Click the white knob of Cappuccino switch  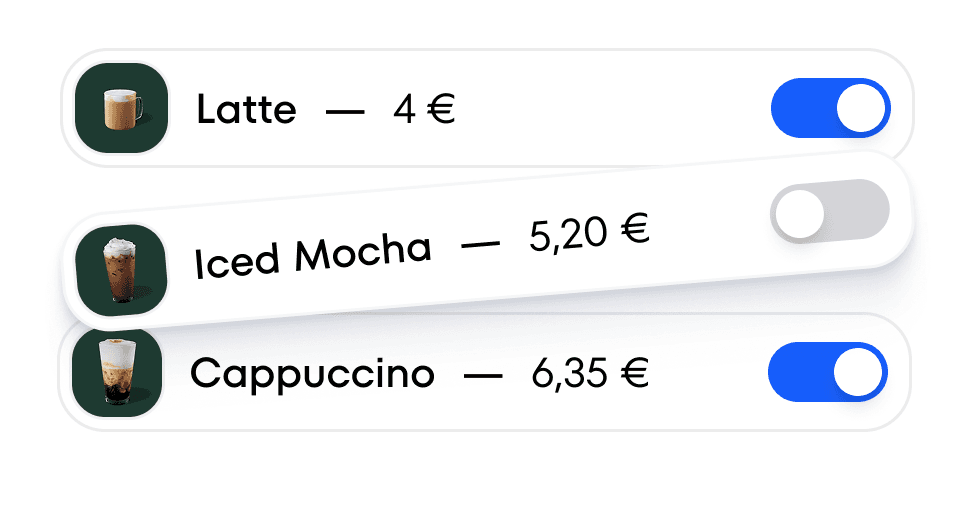tap(858, 372)
